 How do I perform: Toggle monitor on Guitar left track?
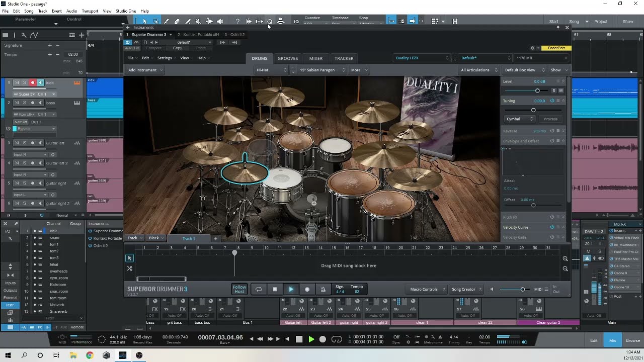[41, 143]
